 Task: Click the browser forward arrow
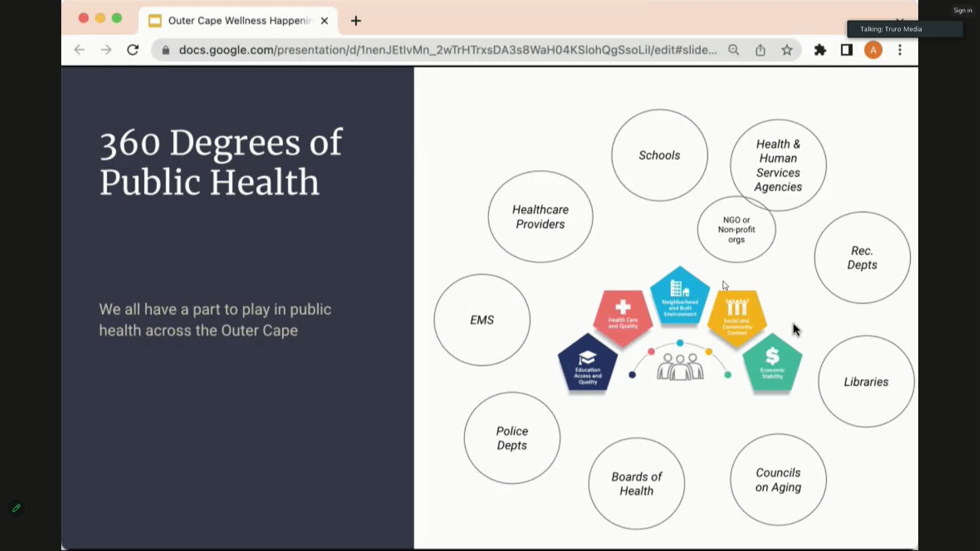tap(106, 50)
